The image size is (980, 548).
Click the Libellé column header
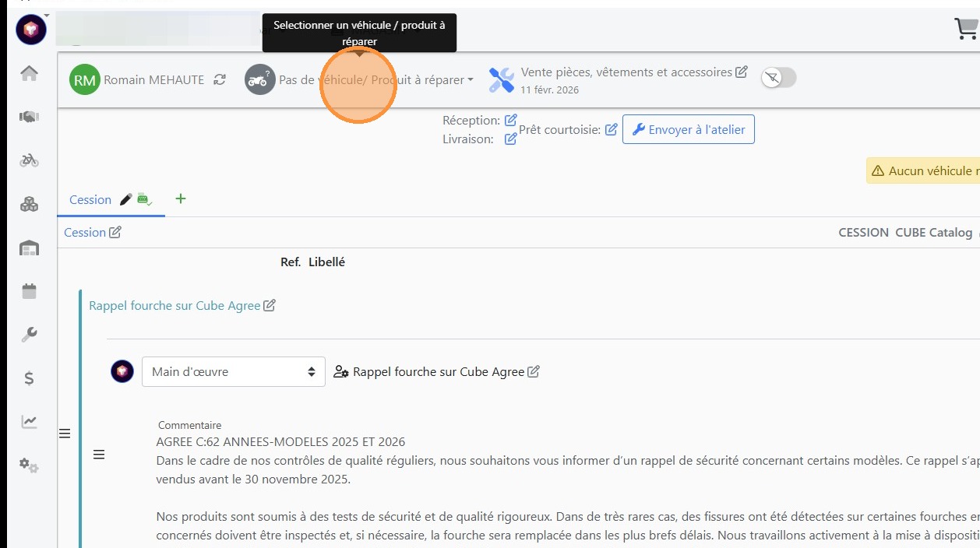[x=326, y=262]
